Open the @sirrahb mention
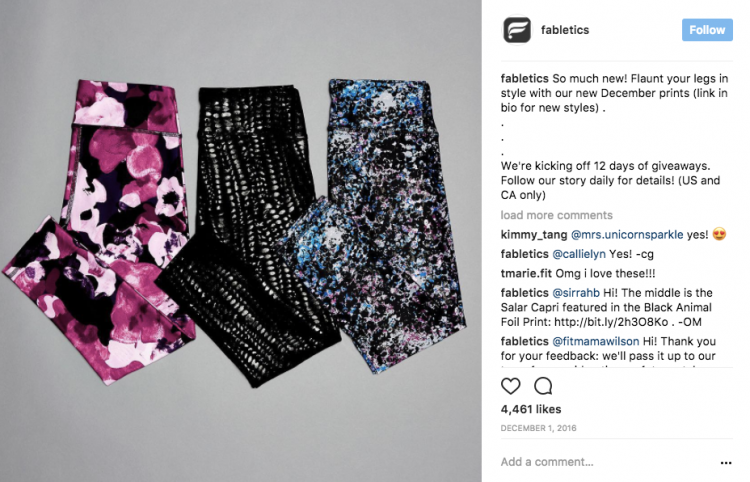Image resolution: width=750 pixels, height=482 pixels. pos(576,293)
